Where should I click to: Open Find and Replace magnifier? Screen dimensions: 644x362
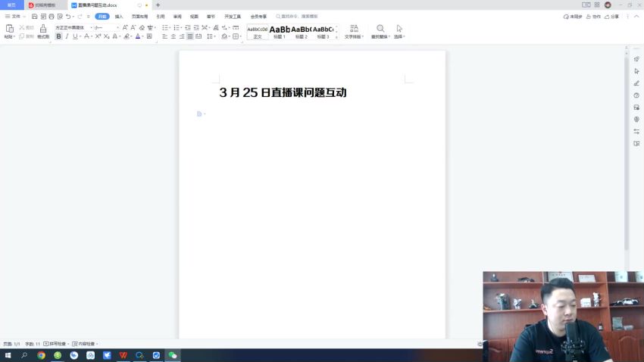click(x=380, y=28)
